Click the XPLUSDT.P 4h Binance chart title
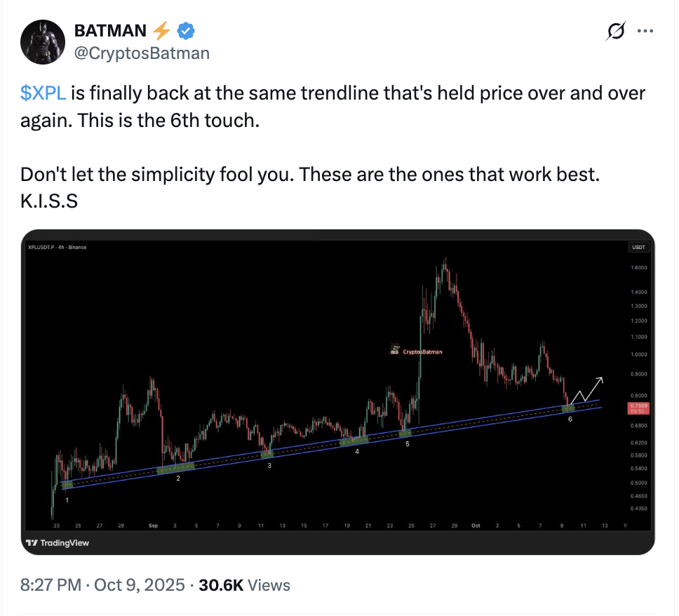The height and width of the screenshot is (616, 679). click(57, 247)
